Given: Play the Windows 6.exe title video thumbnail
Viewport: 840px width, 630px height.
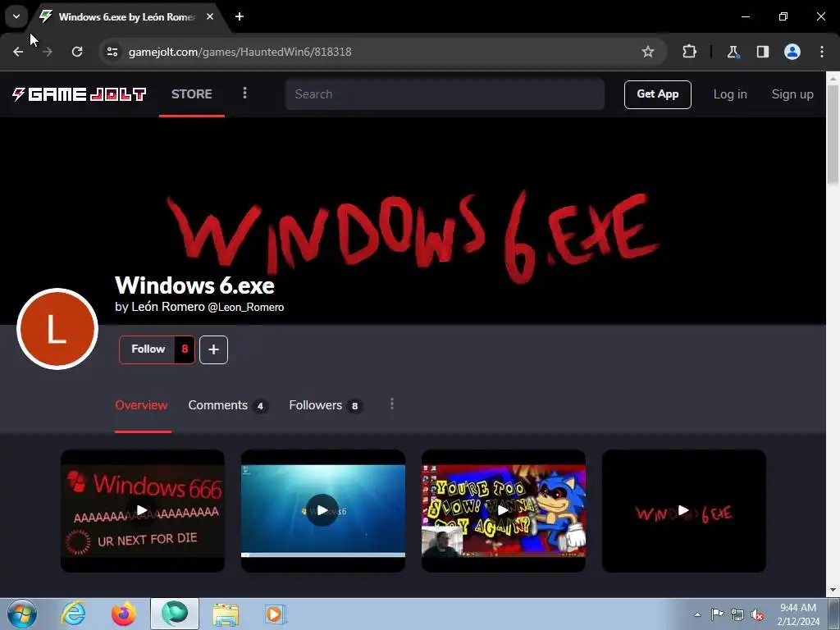Looking at the screenshot, I should [x=683, y=510].
